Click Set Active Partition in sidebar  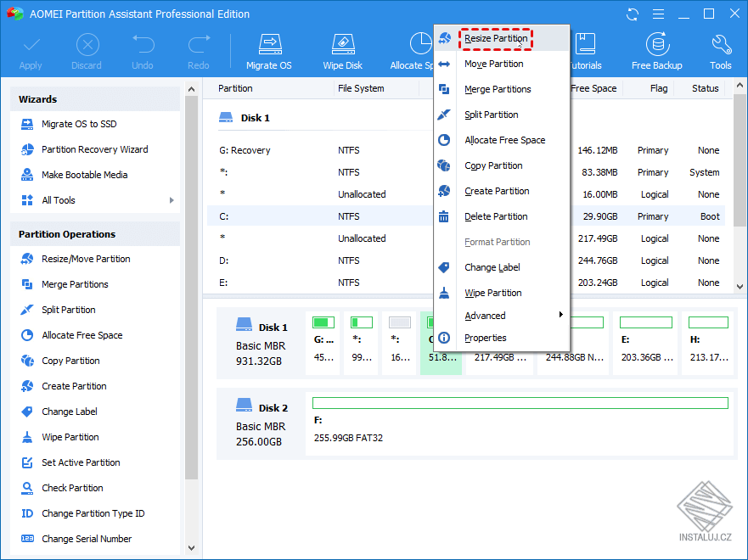click(x=81, y=462)
